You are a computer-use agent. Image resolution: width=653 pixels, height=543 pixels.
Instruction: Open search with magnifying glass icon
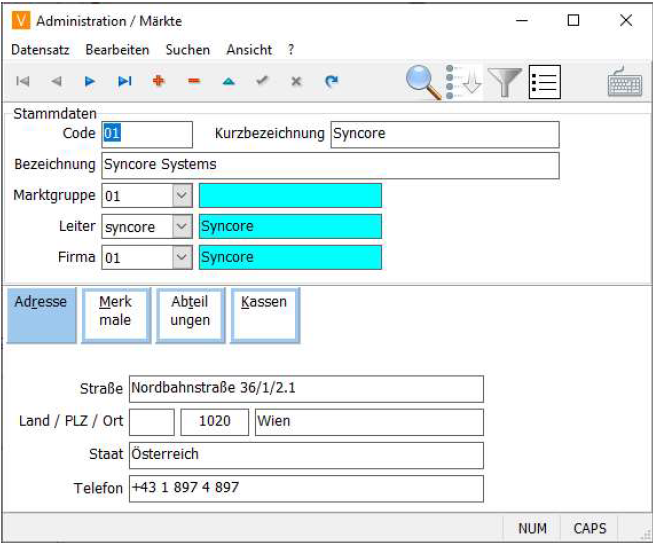pyautogui.click(x=423, y=82)
